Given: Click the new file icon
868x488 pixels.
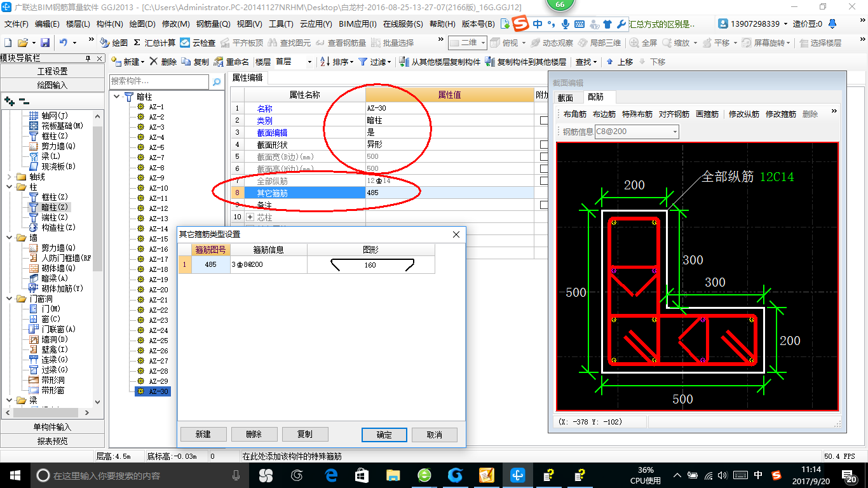Looking at the screenshot, I should [x=8, y=43].
